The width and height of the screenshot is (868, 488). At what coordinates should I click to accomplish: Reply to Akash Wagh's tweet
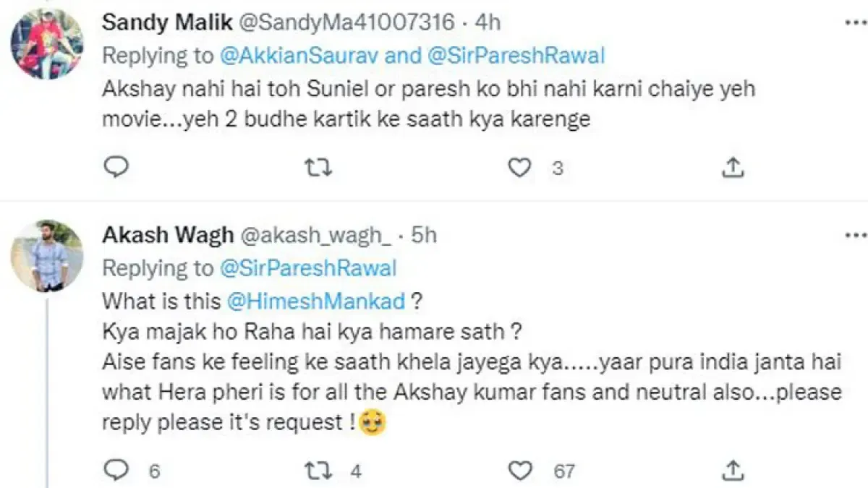pyautogui.click(x=116, y=471)
